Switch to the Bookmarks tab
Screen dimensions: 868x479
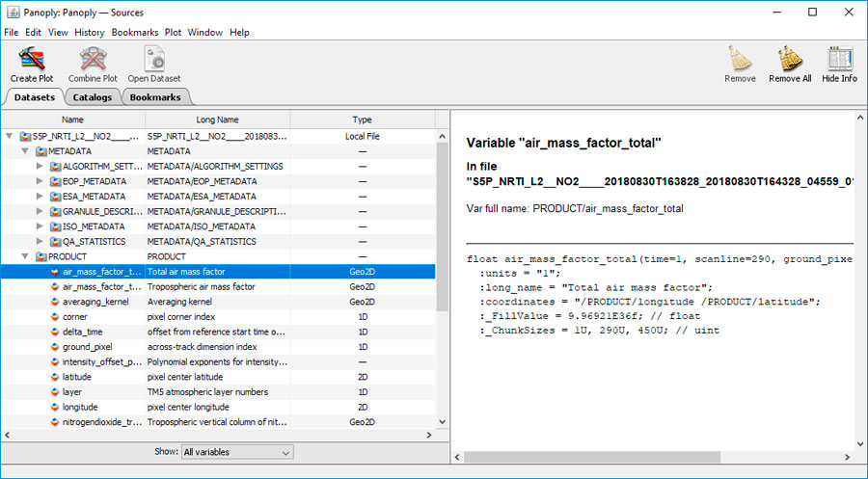point(155,97)
